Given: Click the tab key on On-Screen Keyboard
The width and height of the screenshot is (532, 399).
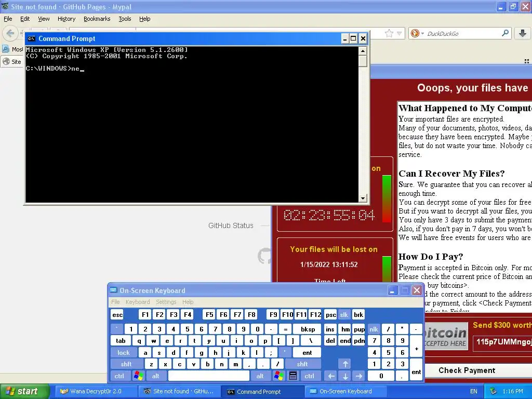Looking at the screenshot, I should pos(121,341).
